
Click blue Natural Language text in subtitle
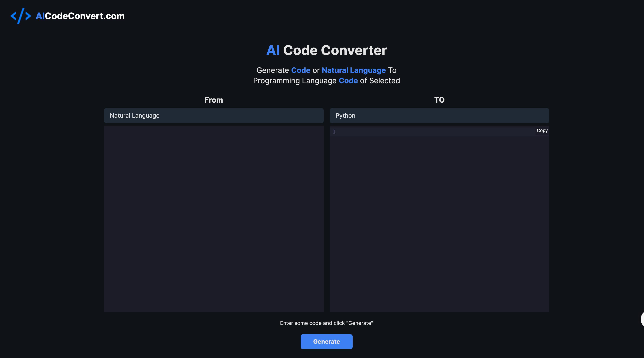(x=354, y=70)
